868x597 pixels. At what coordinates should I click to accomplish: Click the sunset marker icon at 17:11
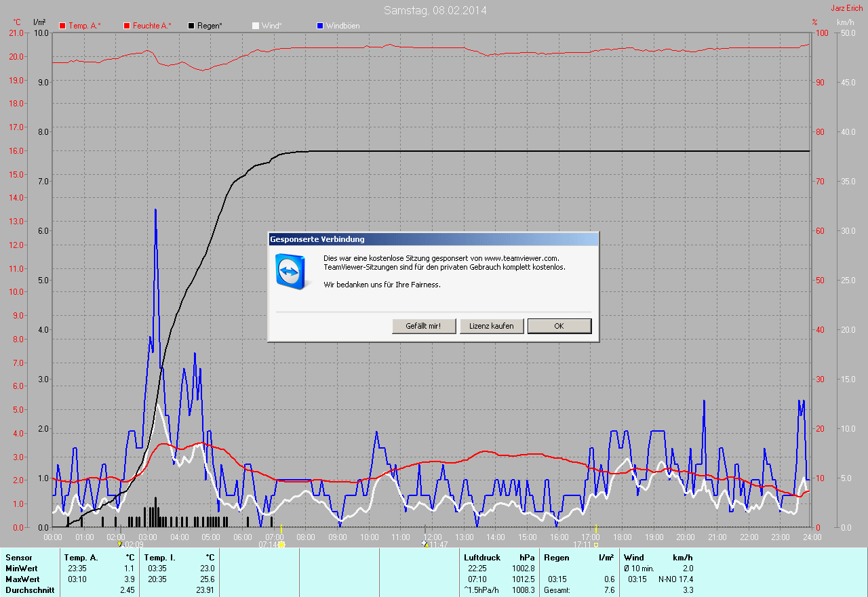click(596, 544)
